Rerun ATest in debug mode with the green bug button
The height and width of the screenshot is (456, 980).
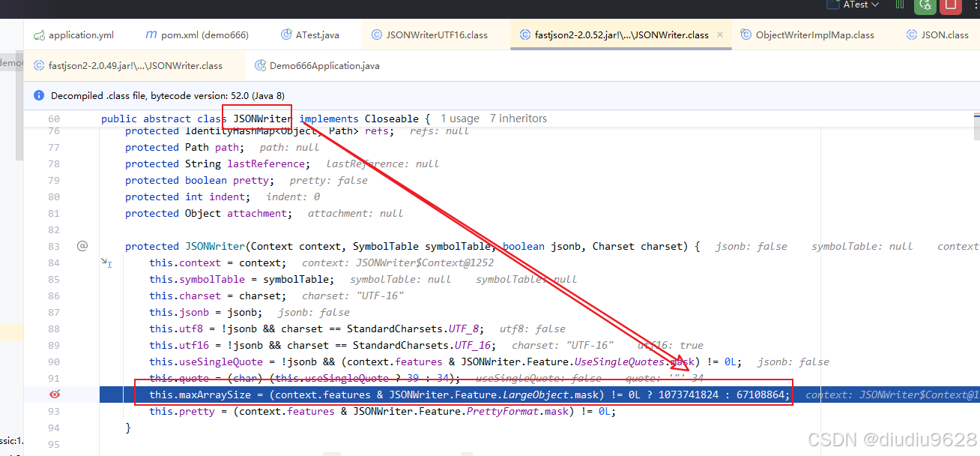point(925,5)
